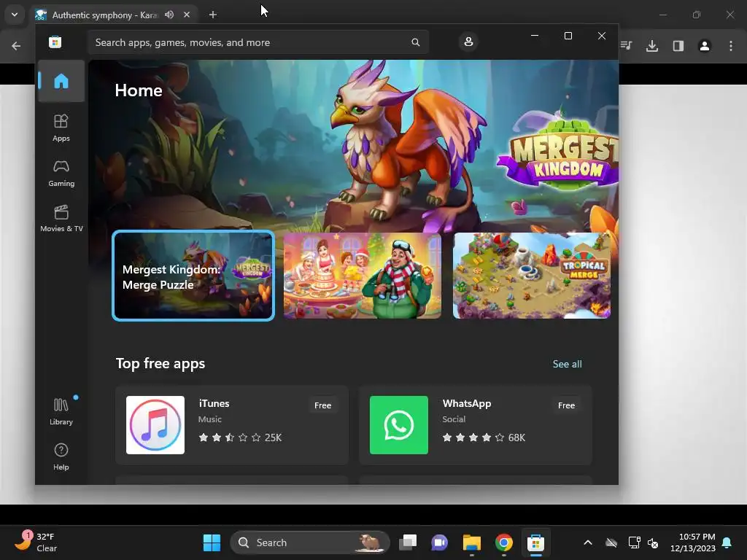
Task: Open Task View on the taskbar
Action: coord(408,542)
